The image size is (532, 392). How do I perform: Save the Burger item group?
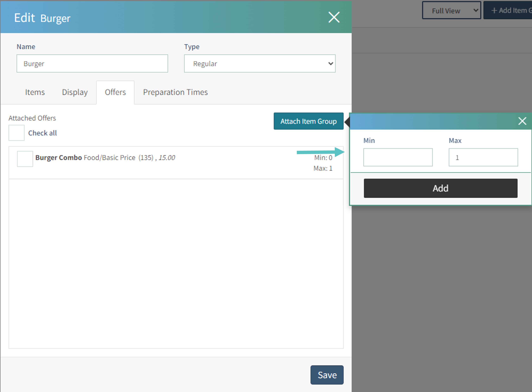tap(327, 375)
